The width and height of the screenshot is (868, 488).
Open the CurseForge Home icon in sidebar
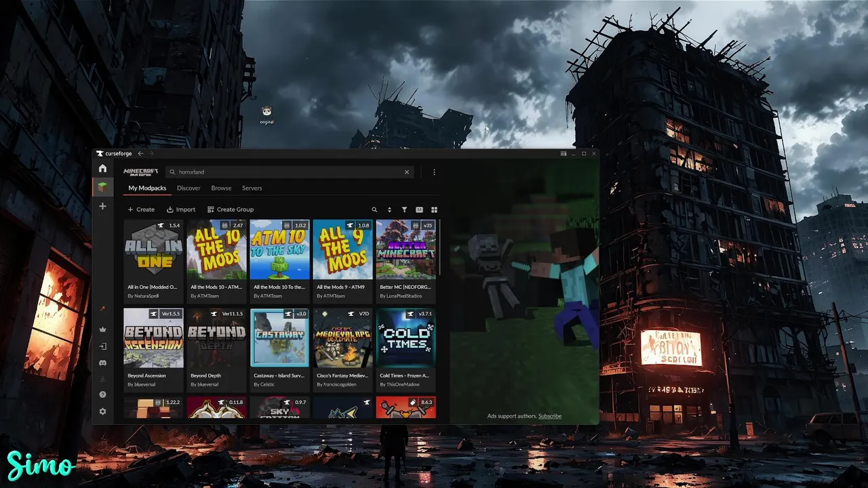click(x=102, y=169)
